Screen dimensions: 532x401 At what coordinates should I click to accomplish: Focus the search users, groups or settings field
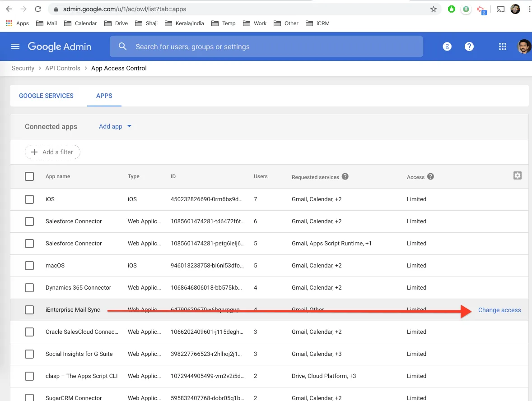(266, 46)
